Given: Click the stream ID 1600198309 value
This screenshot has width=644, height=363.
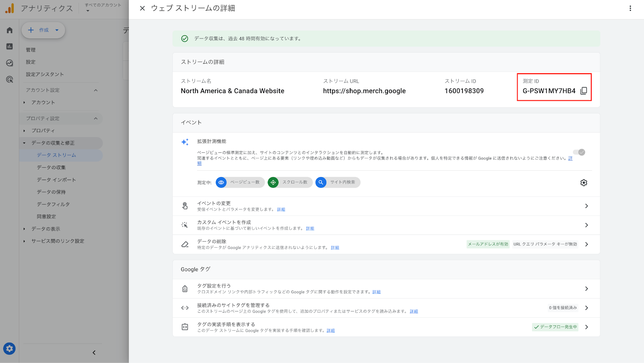Looking at the screenshot, I should pyautogui.click(x=464, y=91).
